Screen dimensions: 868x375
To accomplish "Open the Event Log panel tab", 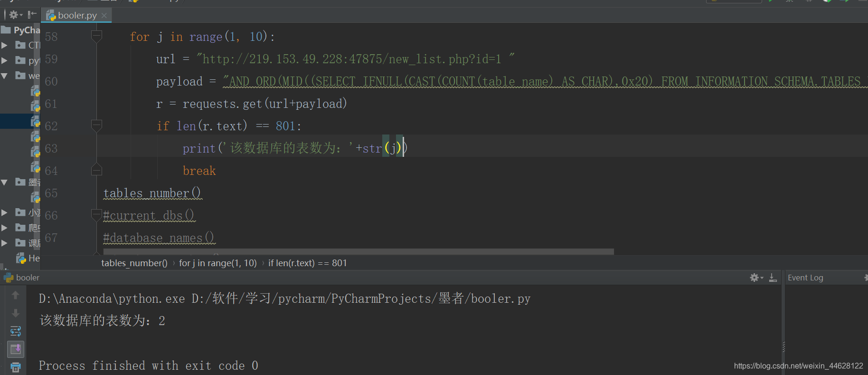I will pos(805,278).
